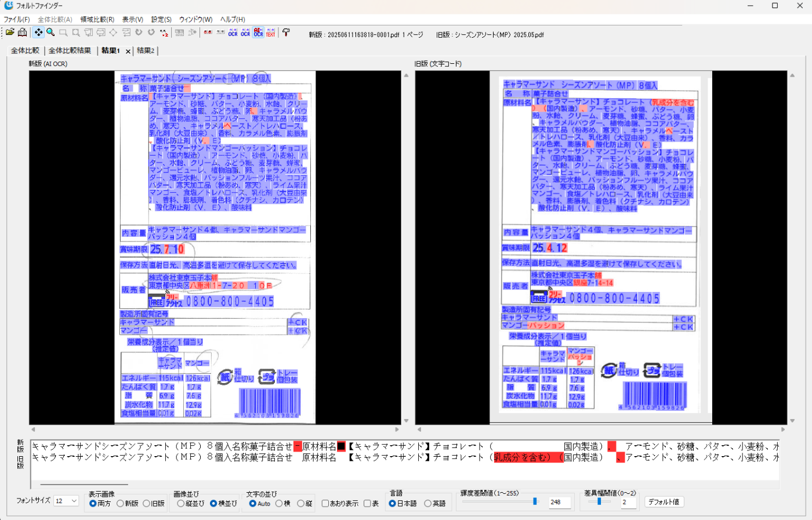Click the red TEXT compare icon
The height and width of the screenshot is (520, 812).
click(271, 32)
